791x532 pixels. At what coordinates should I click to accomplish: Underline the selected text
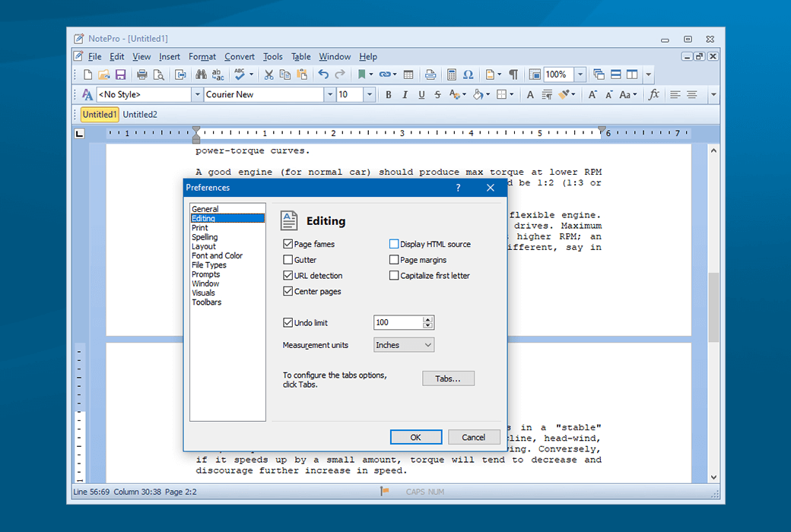421,95
